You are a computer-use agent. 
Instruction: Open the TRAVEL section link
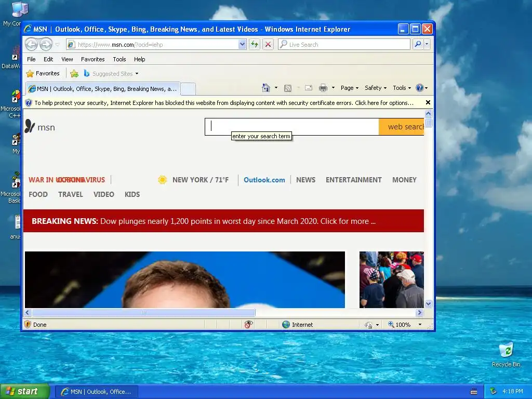click(71, 194)
